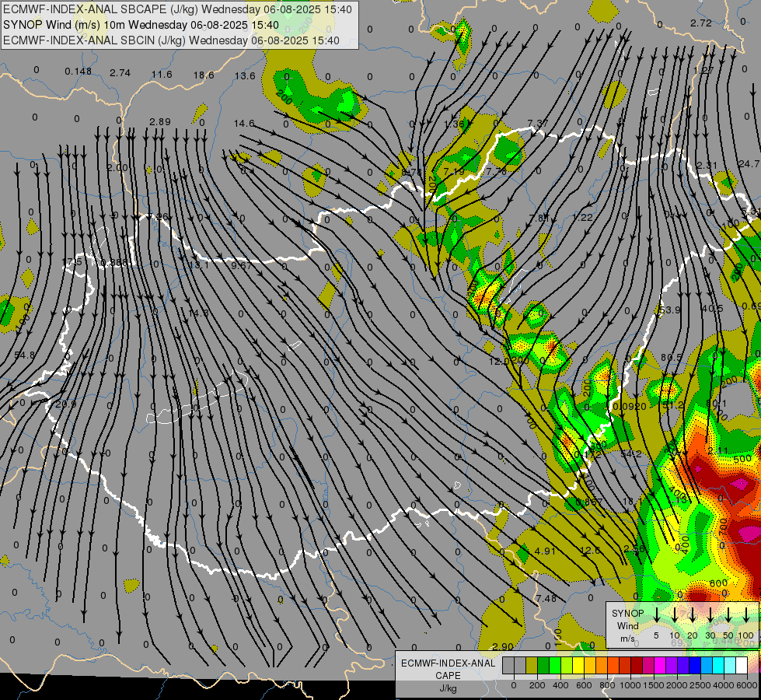Click the SYNOP Wind 10m title line
This screenshot has height=700, width=761.
click(141, 25)
